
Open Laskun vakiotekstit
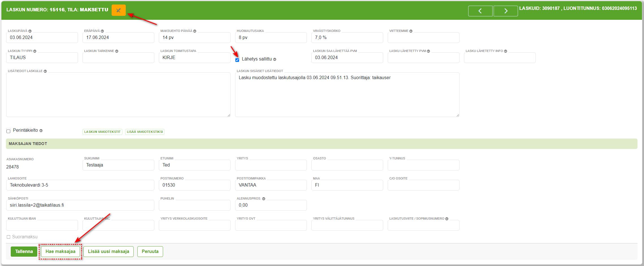(x=102, y=132)
